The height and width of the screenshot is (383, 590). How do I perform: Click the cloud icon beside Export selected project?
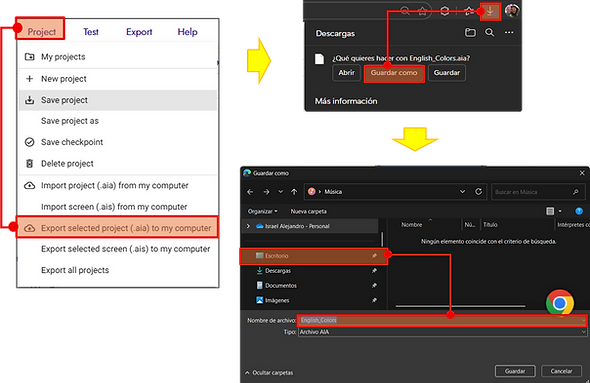point(29,228)
